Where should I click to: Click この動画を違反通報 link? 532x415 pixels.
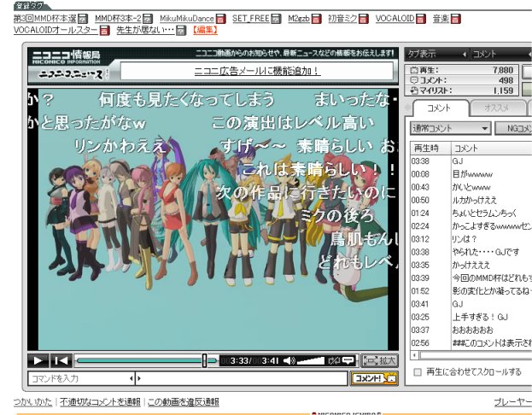[x=184, y=402]
